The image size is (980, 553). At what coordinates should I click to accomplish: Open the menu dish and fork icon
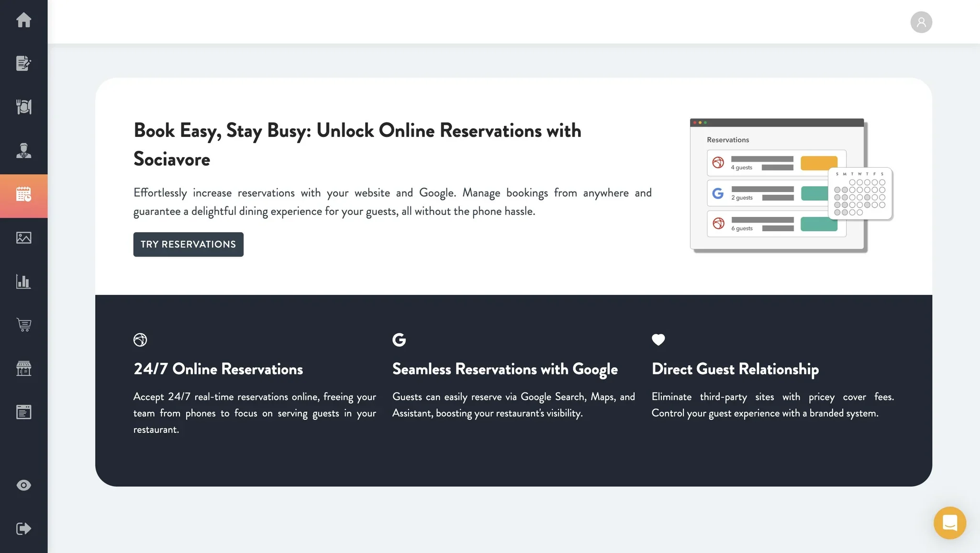(x=23, y=107)
